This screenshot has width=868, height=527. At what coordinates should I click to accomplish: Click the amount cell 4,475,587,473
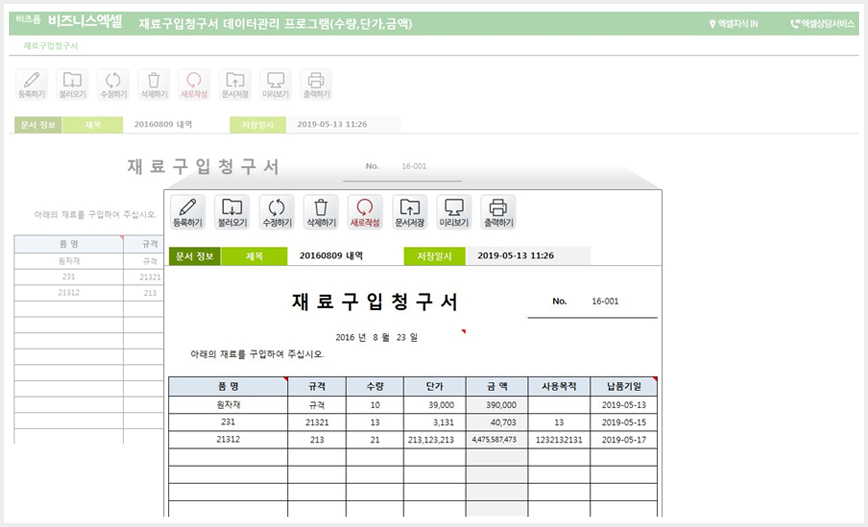pos(497,439)
